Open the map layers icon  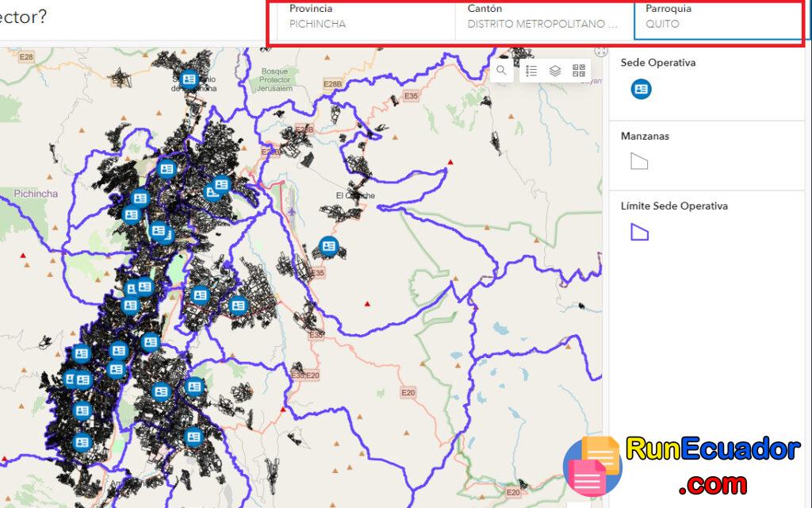(x=555, y=71)
